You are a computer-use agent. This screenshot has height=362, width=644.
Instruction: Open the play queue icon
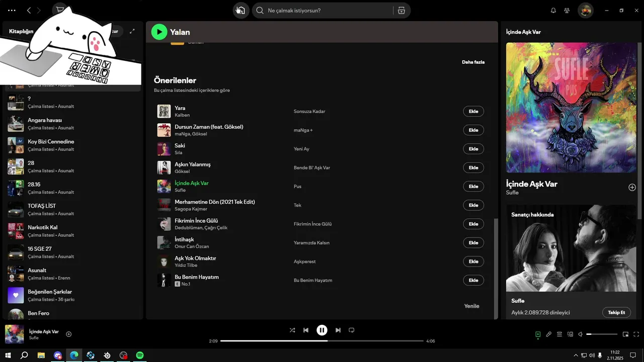559,334
